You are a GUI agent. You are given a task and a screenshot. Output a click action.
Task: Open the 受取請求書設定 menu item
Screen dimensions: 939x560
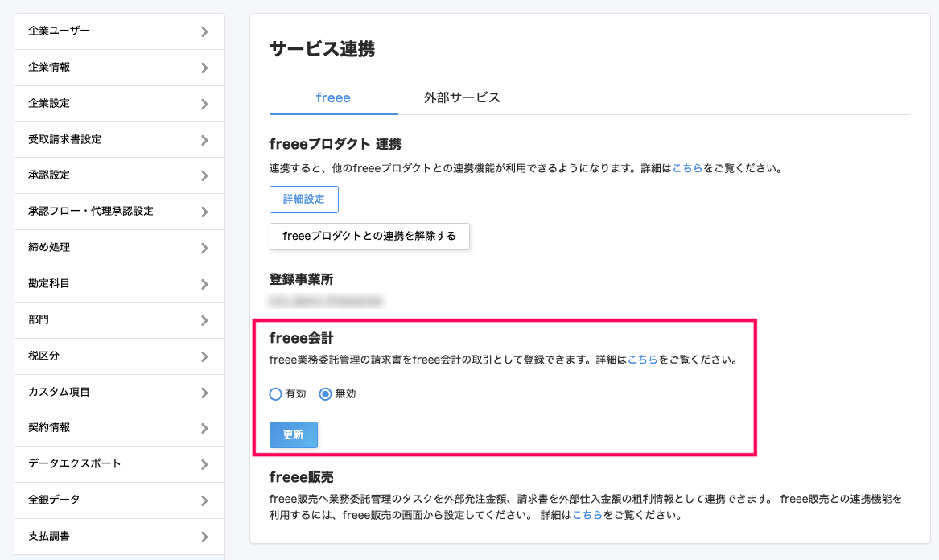119,139
